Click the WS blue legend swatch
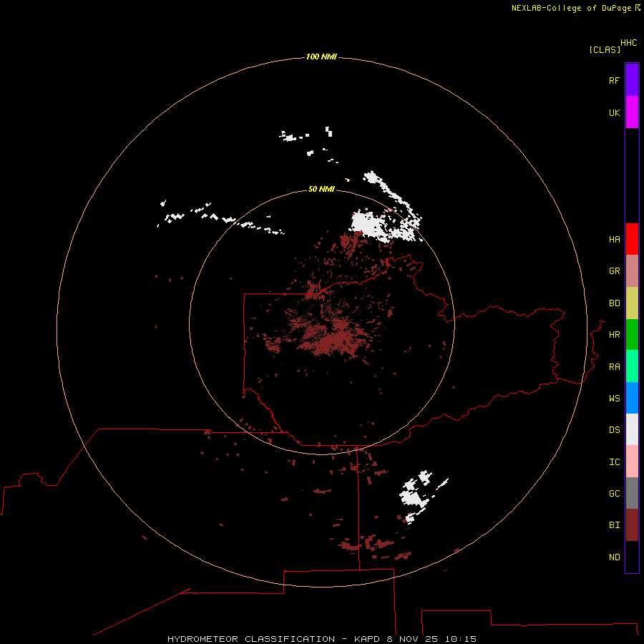The height and width of the screenshot is (644, 644). point(632,398)
